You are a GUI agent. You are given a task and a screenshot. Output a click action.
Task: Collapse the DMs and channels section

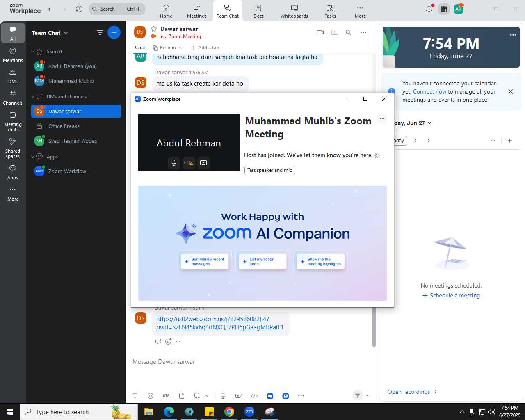[33, 97]
